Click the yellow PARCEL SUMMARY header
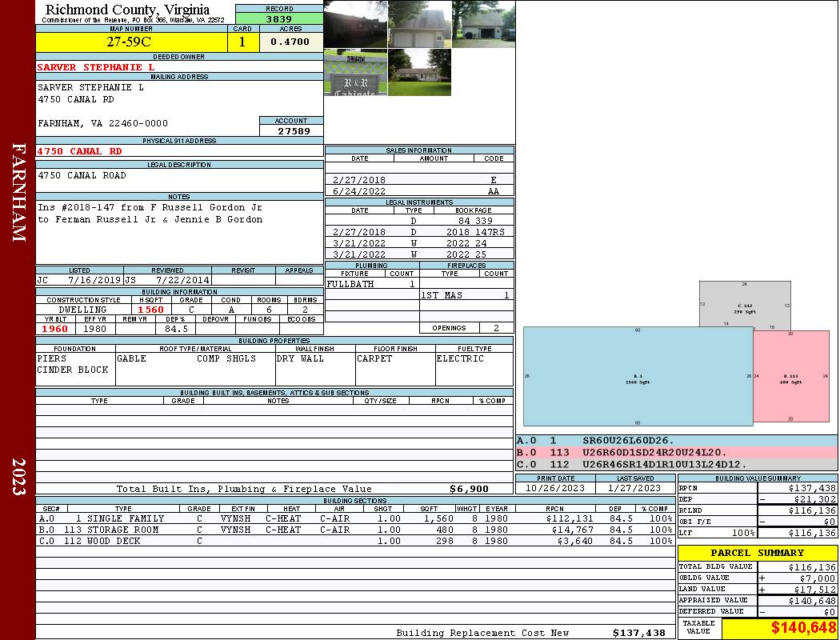 click(758, 553)
